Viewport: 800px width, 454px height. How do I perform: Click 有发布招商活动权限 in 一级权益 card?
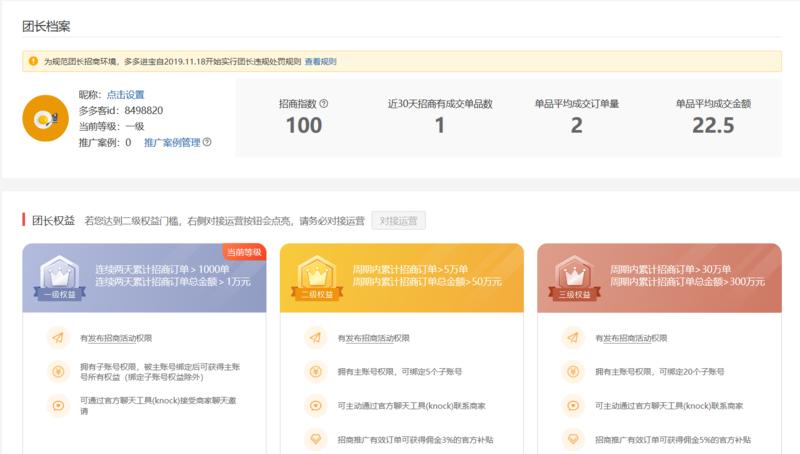click(116, 338)
